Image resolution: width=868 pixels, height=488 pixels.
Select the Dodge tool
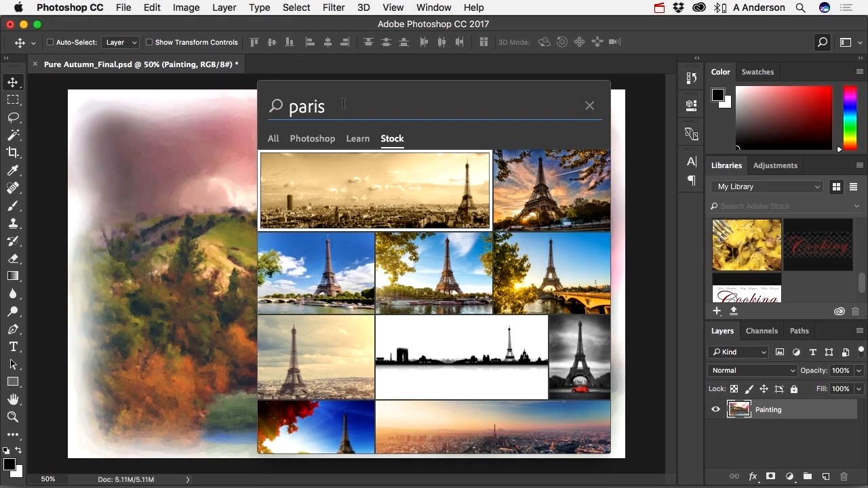pos(13,311)
